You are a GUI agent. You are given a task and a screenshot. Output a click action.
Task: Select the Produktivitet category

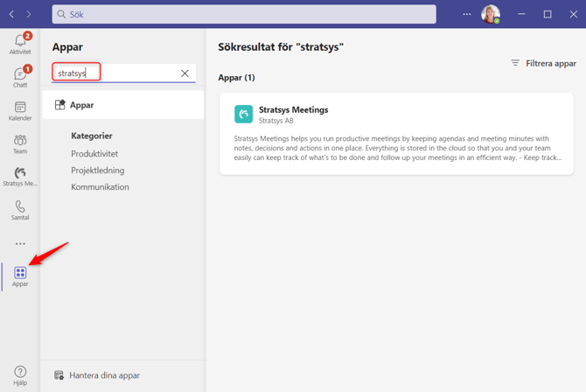[94, 154]
